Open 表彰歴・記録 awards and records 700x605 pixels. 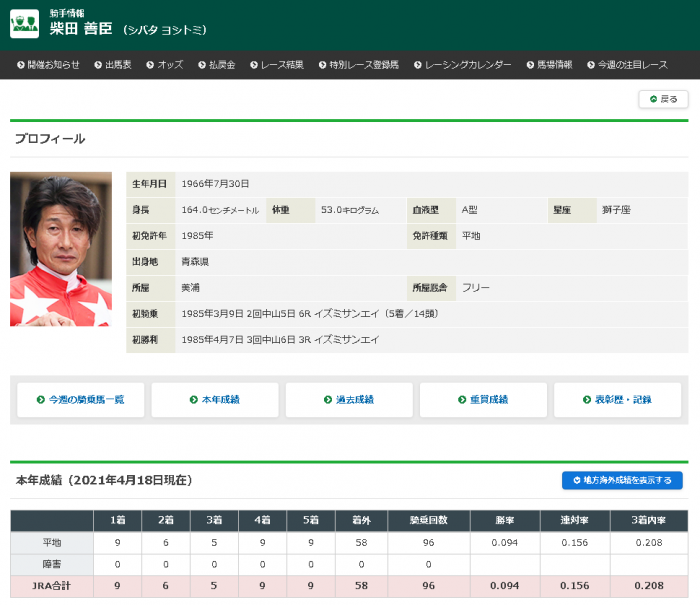click(616, 400)
